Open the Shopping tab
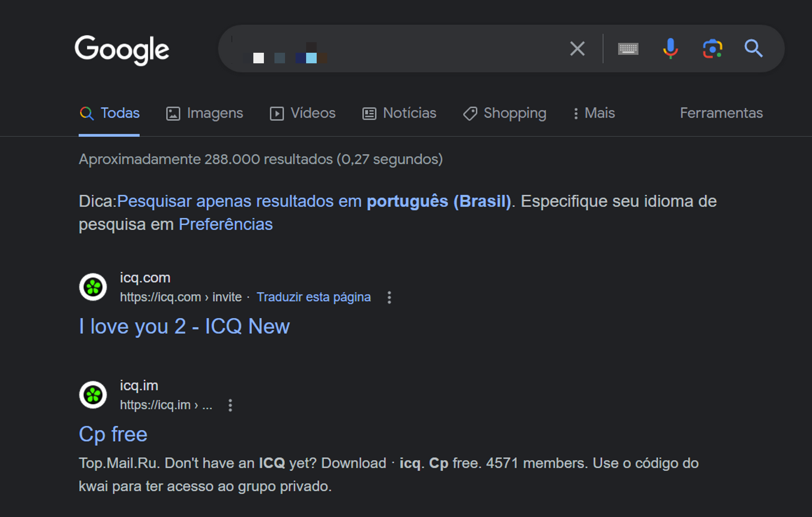 (x=505, y=113)
